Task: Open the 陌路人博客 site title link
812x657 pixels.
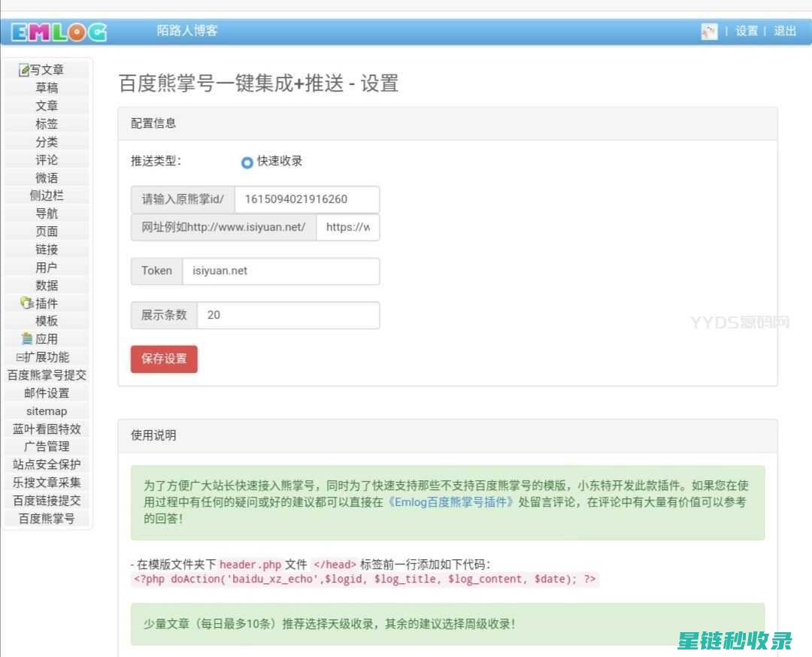Action: [x=187, y=30]
